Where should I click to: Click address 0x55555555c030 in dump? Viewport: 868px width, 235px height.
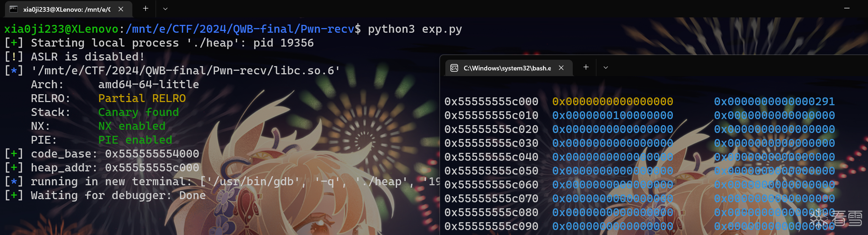491,143
